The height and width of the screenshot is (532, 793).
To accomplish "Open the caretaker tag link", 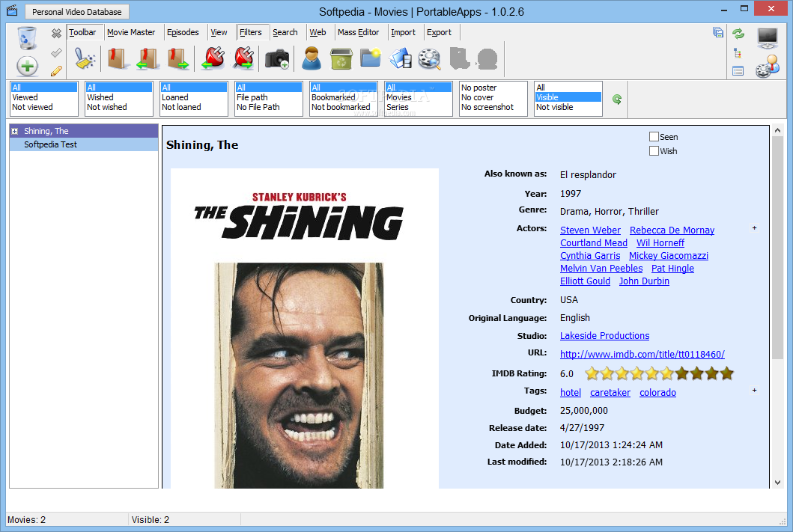I will point(610,393).
